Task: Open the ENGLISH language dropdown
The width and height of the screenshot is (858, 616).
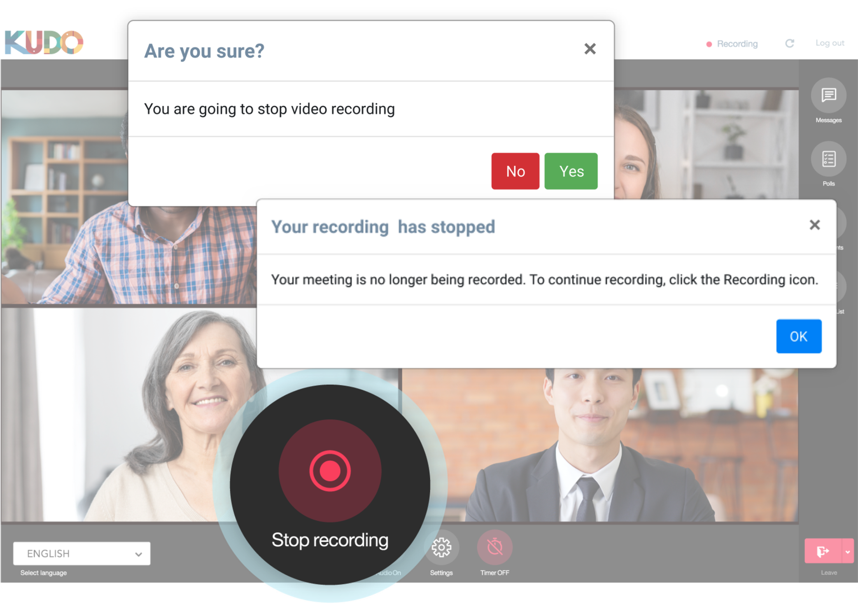Action: tap(81, 553)
